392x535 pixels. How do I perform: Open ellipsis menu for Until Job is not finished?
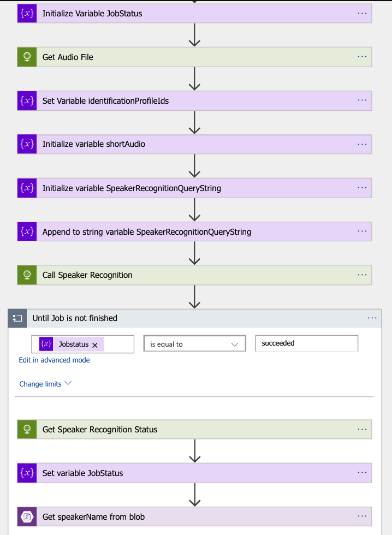point(372,318)
